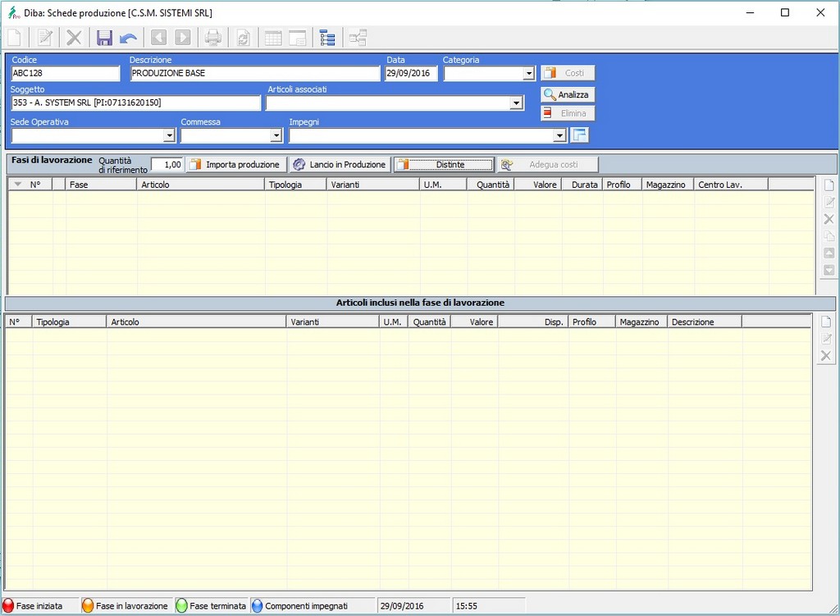Click the Descrizione input field
Viewport: 840px width, 616px height.
tap(255, 73)
